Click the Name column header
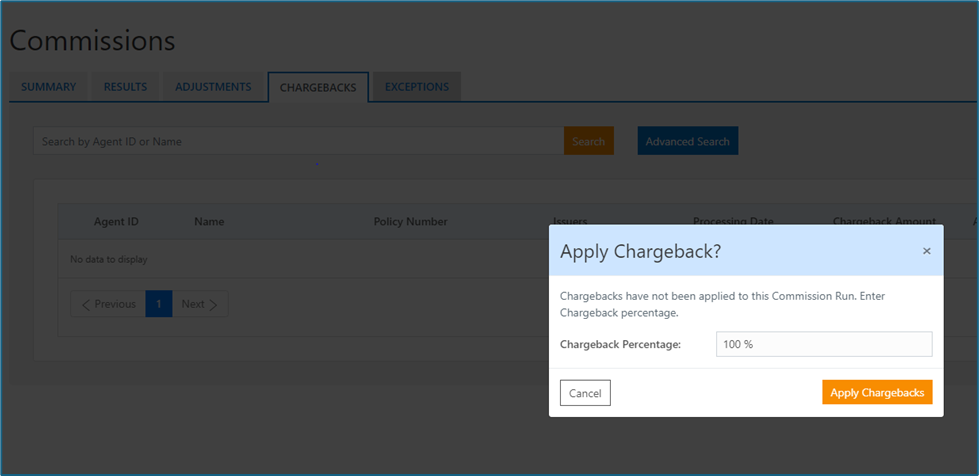This screenshot has height=476, width=979. point(209,222)
